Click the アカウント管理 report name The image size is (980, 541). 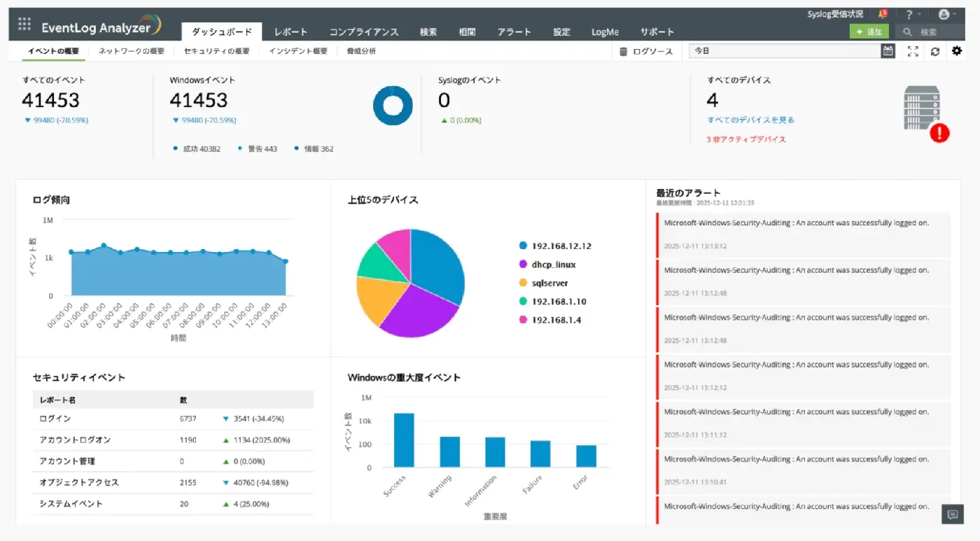(67, 461)
